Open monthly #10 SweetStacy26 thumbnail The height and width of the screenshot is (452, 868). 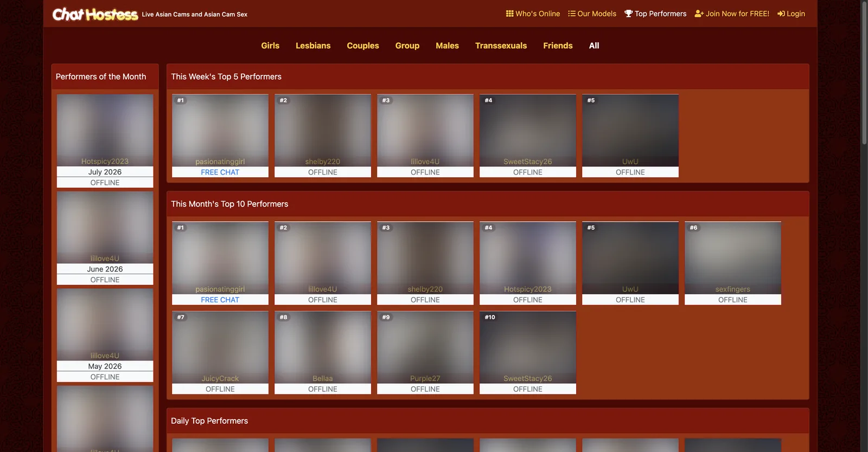pyautogui.click(x=528, y=347)
